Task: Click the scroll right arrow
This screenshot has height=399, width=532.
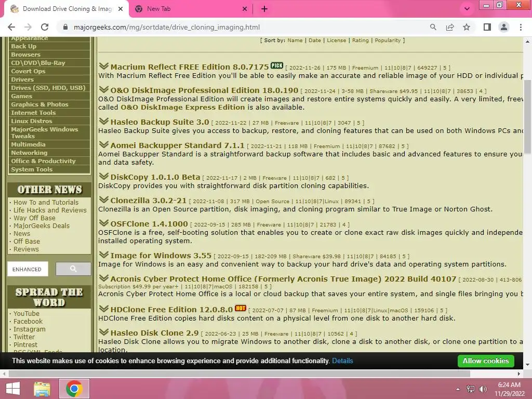Action: click(x=519, y=374)
